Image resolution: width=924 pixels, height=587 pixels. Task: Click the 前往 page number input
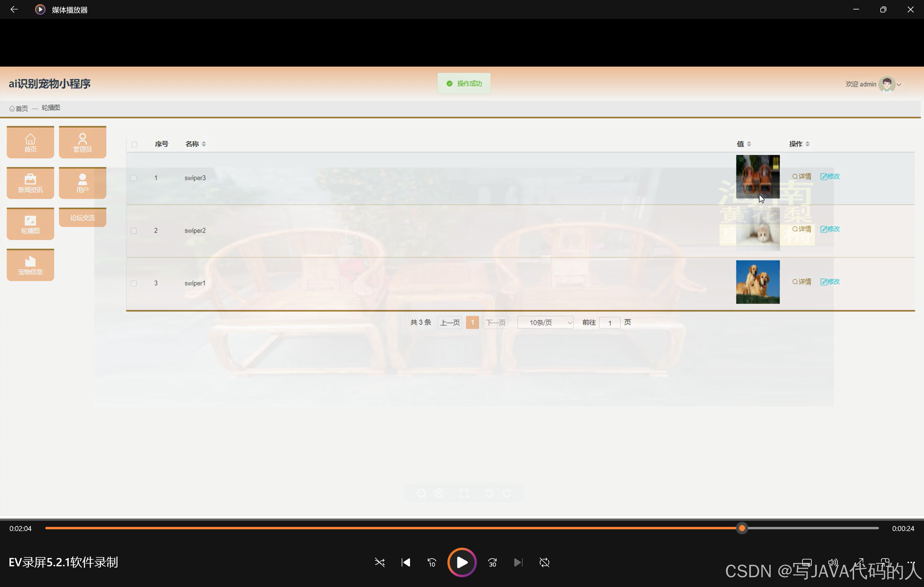click(x=610, y=323)
